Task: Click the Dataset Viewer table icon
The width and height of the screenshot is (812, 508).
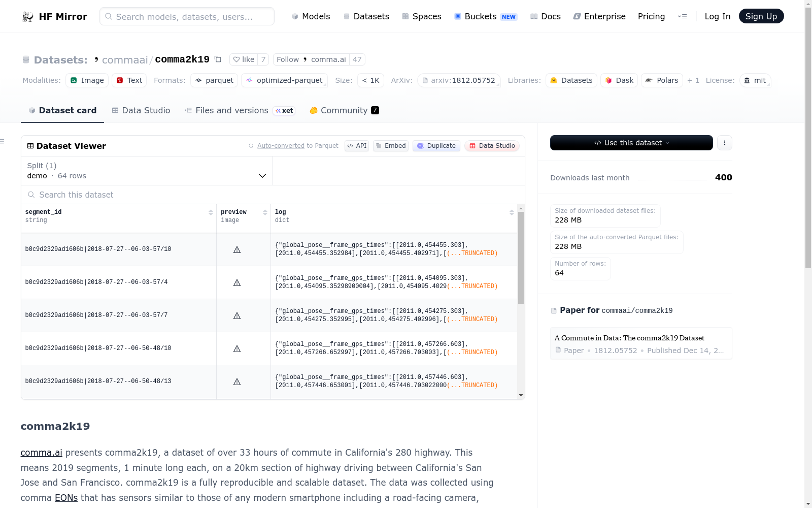Action: [x=30, y=146]
